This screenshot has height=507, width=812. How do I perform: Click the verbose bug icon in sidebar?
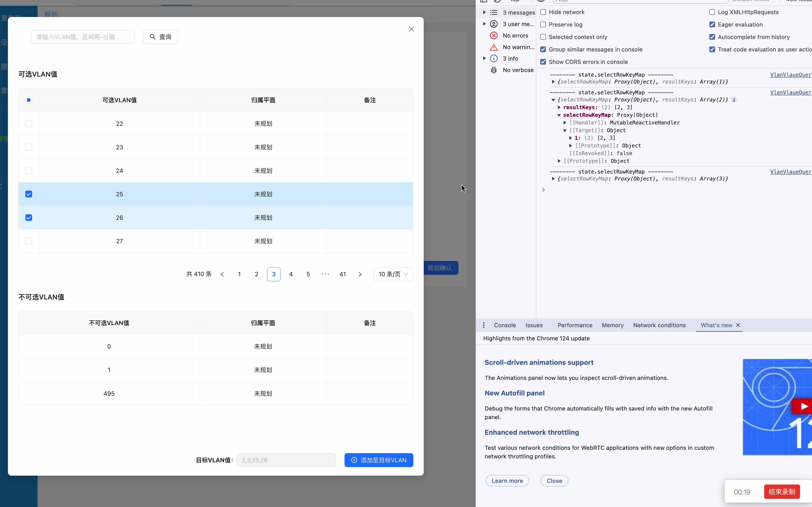coord(494,70)
